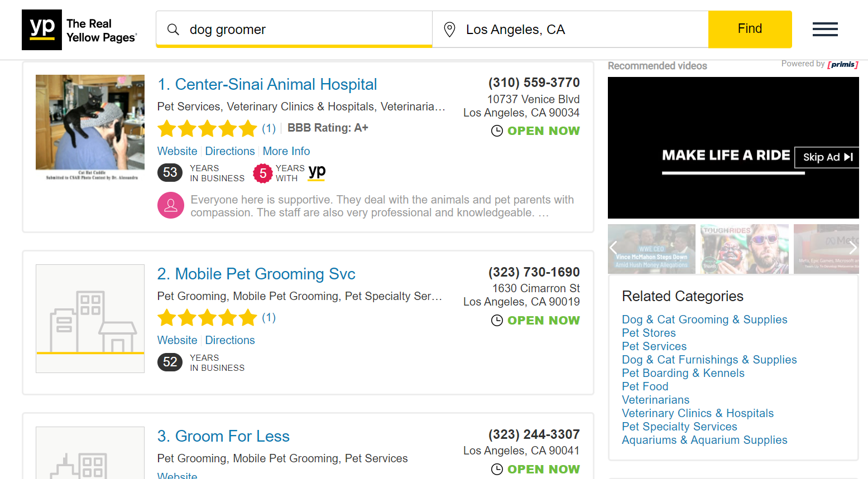Click the Center-Sinai cat photo thumbnail
Image resolution: width=868 pixels, height=479 pixels.
[x=90, y=122]
